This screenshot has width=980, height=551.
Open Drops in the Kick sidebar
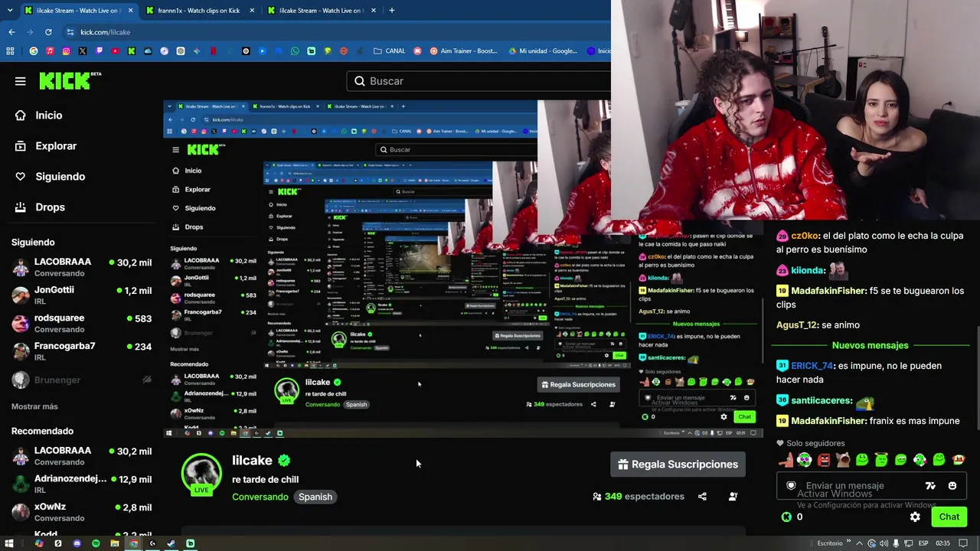tap(41, 207)
